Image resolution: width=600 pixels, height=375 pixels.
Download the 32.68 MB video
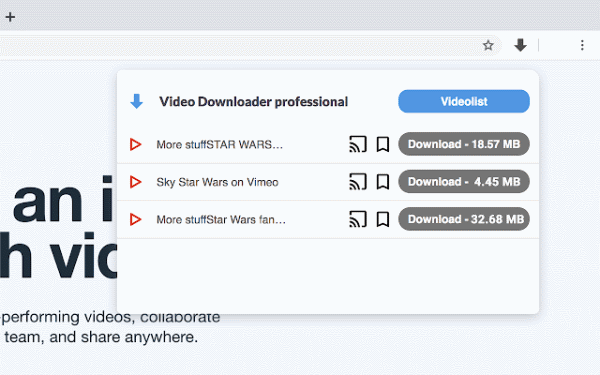click(x=464, y=219)
